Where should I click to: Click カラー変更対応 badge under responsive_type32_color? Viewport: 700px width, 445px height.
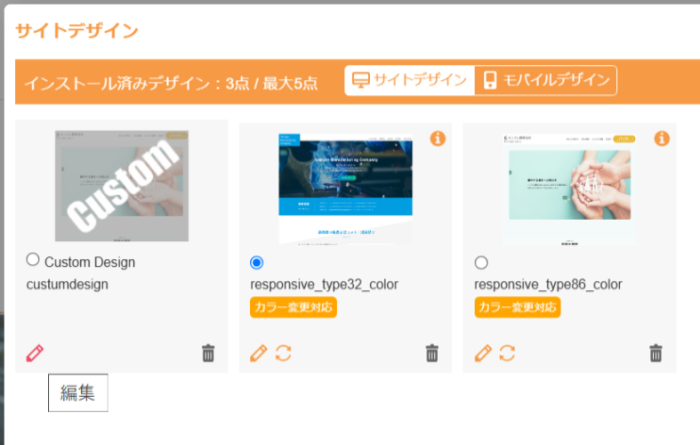click(293, 308)
